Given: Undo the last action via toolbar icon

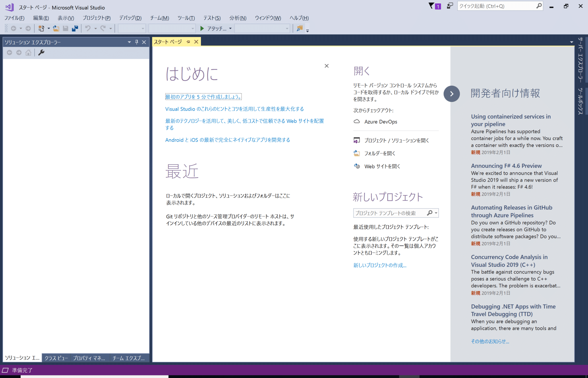Looking at the screenshot, I should coord(88,28).
